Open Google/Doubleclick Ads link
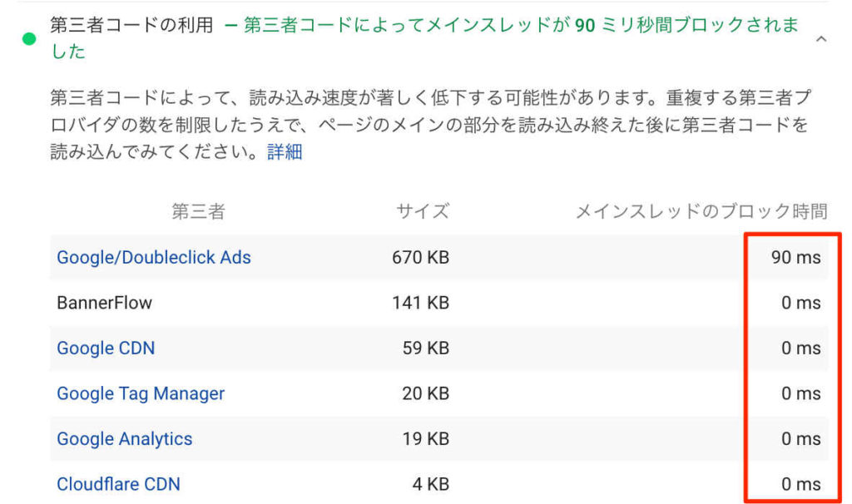Viewport: 852px width, 504px height. pyautogui.click(x=154, y=258)
